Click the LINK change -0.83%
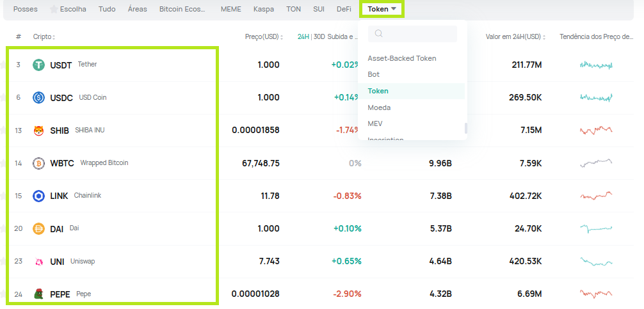 (348, 196)
